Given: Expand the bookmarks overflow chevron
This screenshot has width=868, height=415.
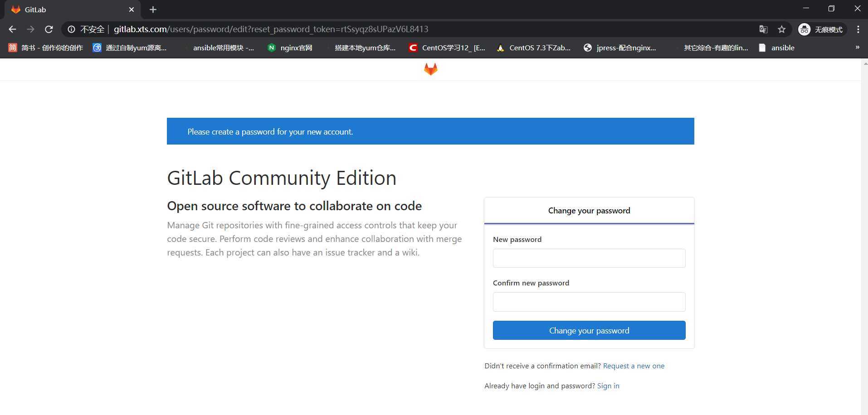Looking at the screenshot, I should coord(857,47).
